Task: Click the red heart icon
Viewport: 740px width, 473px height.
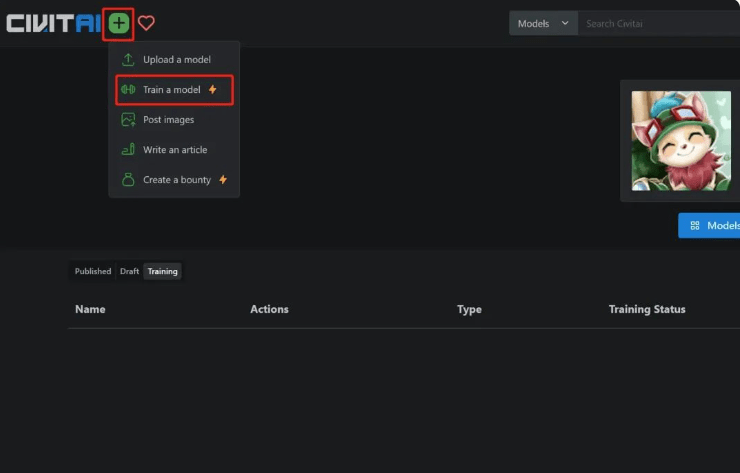Action: [146, 23]
